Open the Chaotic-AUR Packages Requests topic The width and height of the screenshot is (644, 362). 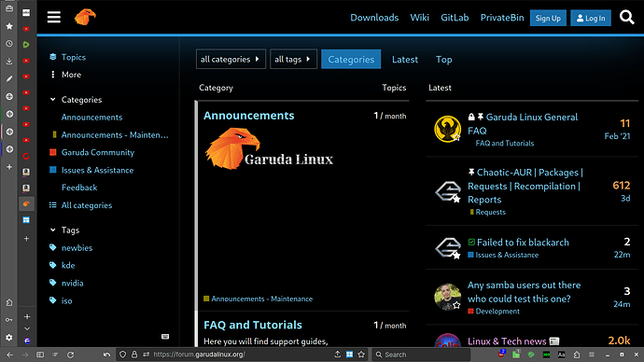[525, 186]
